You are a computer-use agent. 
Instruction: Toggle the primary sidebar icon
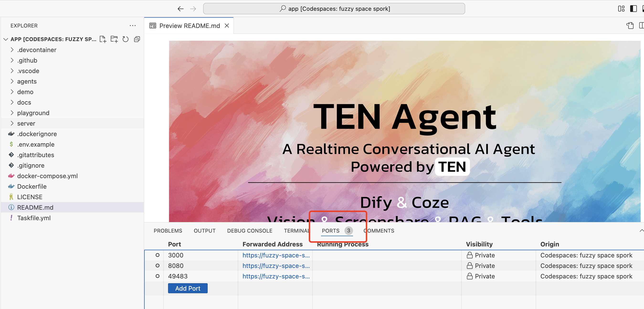coord(633,9)
